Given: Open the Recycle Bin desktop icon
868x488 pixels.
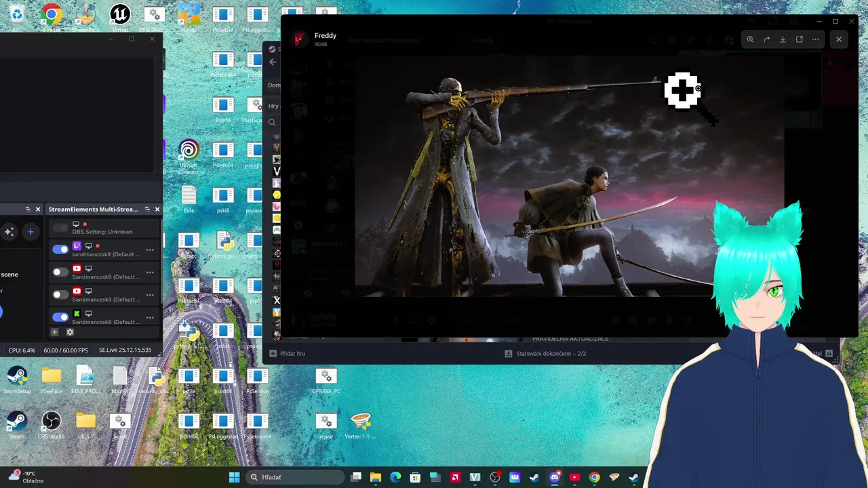Looking at the screenshot, I should coord(16,17).
